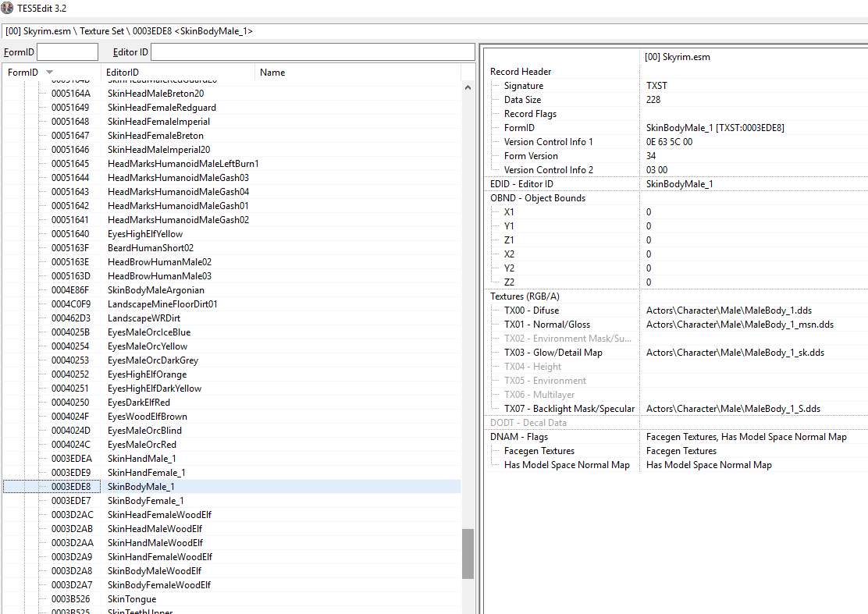Click the record list vertical scrollbar thumb
868x614 pixels.
click(468, 554)
